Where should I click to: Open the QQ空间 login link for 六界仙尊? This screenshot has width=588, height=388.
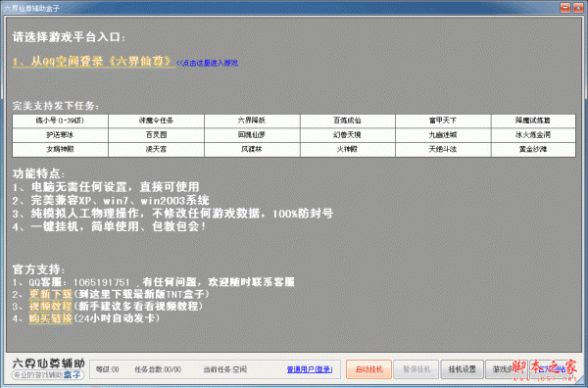(94, 62)
